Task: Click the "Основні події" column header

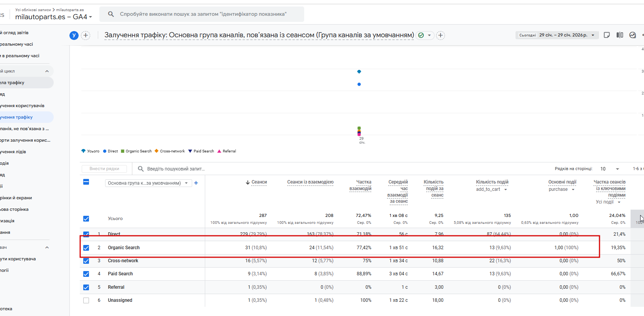Action: (562, 182)
